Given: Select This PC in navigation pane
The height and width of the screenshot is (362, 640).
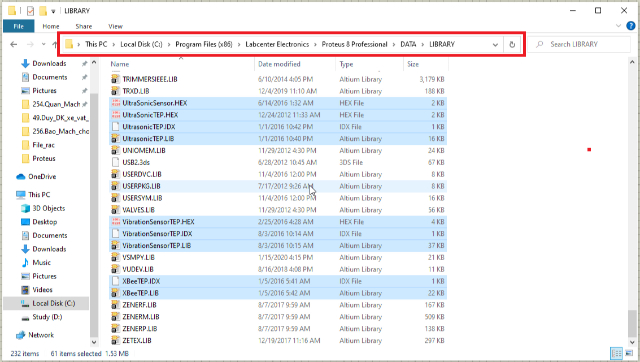Looking at the screenshot, I should pos(39,194).
